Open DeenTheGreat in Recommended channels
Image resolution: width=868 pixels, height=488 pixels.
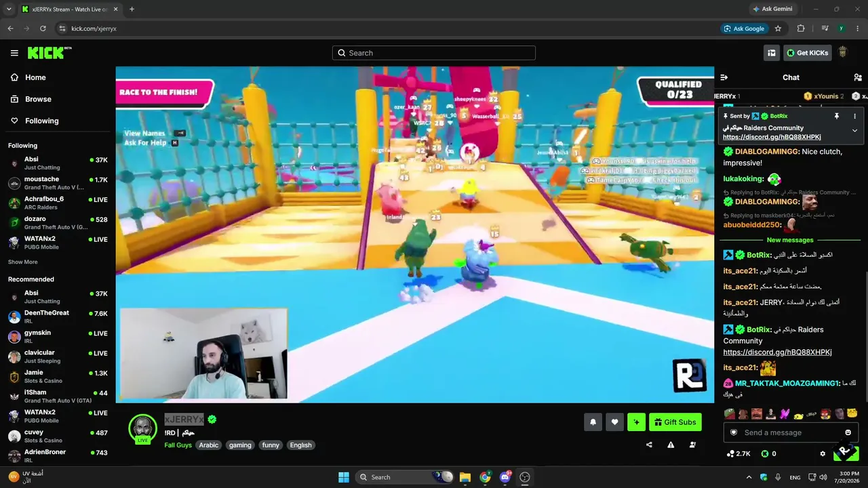(58, 317)
